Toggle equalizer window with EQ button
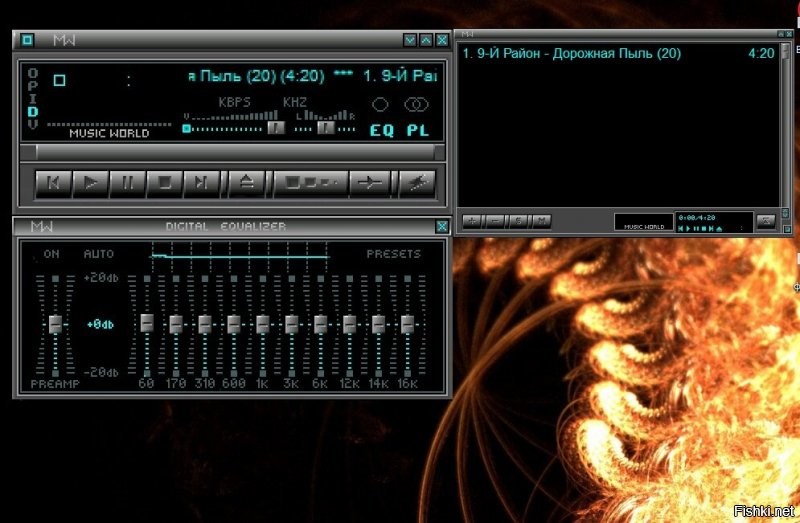 click(x=382, y=131)
